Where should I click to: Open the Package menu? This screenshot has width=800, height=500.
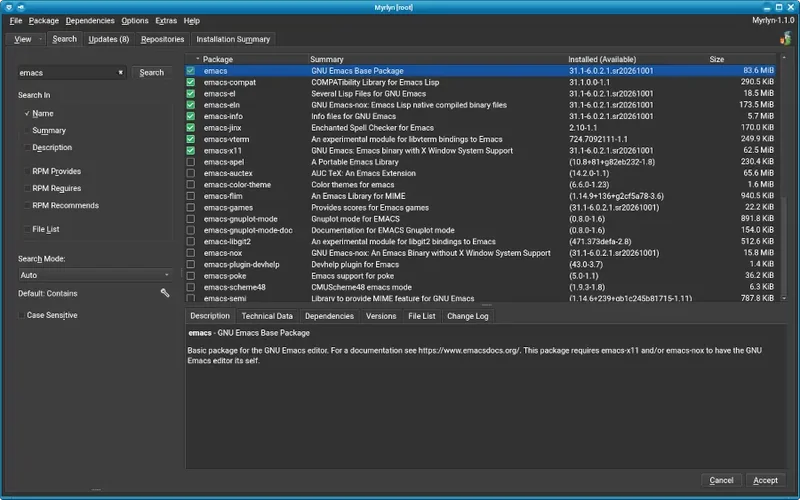(x=44, y=21)
